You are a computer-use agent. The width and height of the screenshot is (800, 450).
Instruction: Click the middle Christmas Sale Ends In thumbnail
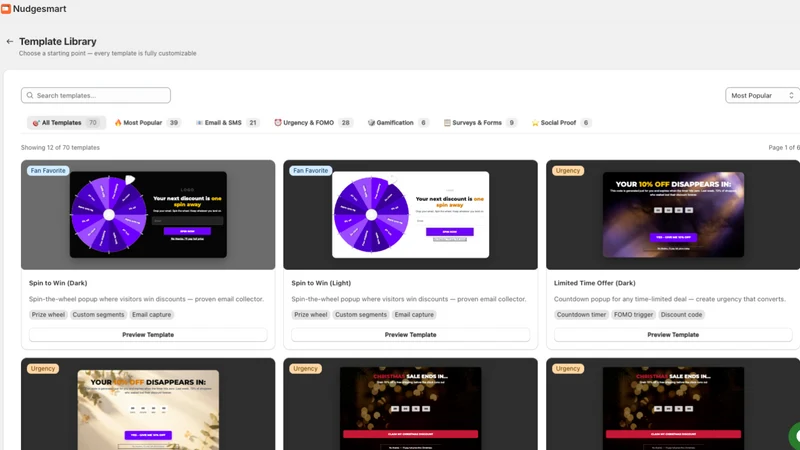[x=410, y=404]
